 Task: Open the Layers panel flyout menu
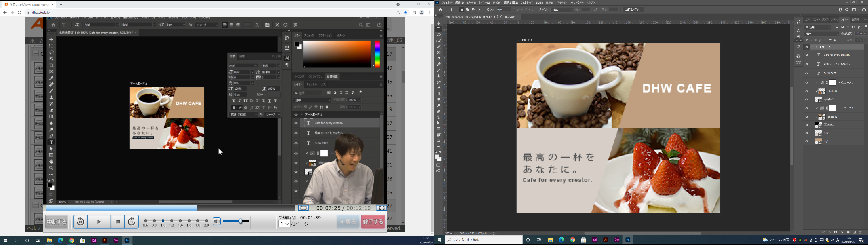pos(865,19)
